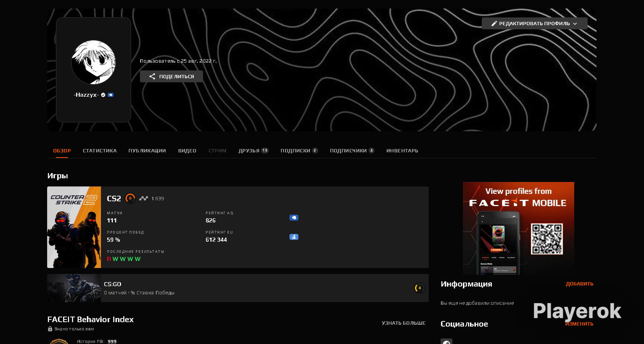Go to the ПУБЛИКАЦИИ tab
644x344 pixels.
click(x=147, y=150)
